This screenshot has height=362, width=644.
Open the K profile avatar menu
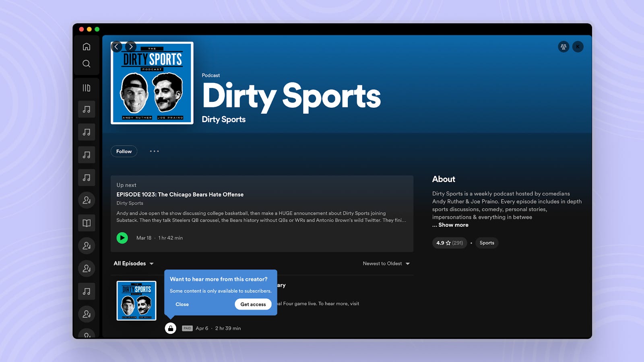(x=578, y=47)
